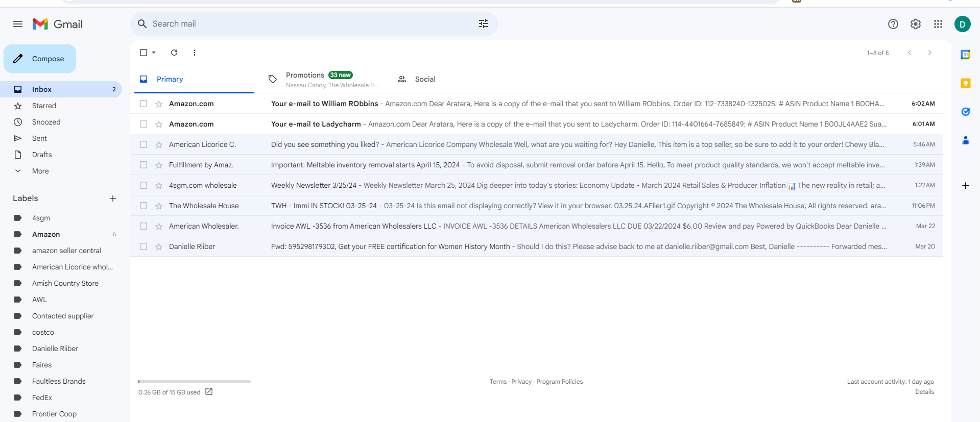Screen dimensions: 980x422
Task: Go to older messages arrow
Action: [x=930, y=53]
